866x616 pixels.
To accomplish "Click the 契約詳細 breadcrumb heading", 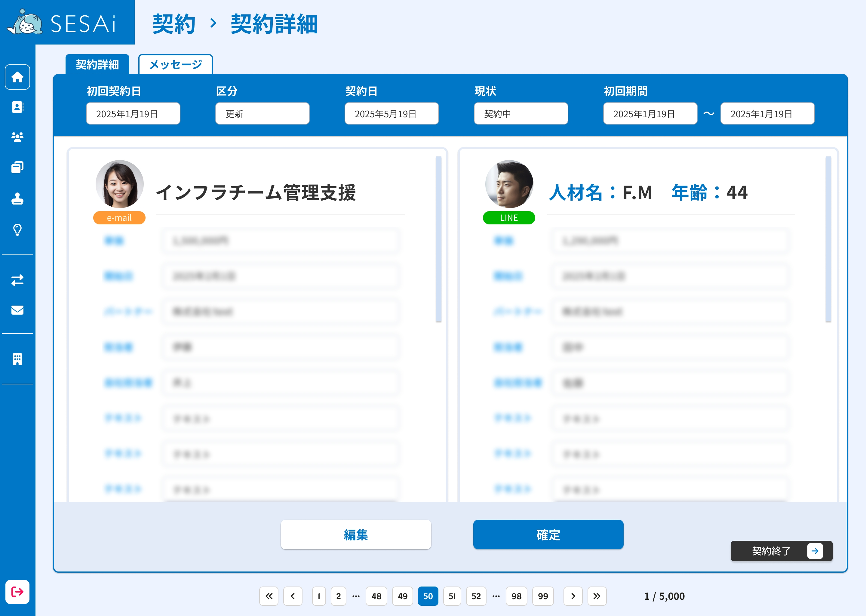I will point(274,24).
